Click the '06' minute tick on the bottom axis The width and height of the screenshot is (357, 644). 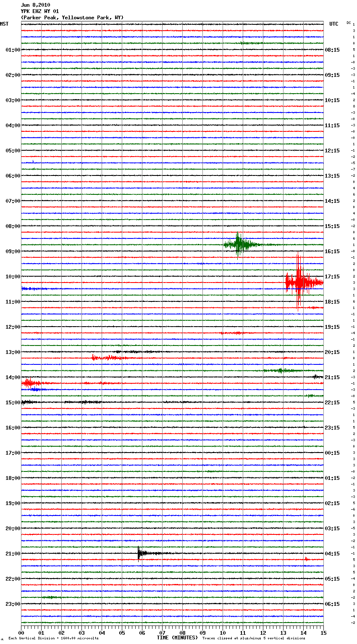click(x=142, y=633)
